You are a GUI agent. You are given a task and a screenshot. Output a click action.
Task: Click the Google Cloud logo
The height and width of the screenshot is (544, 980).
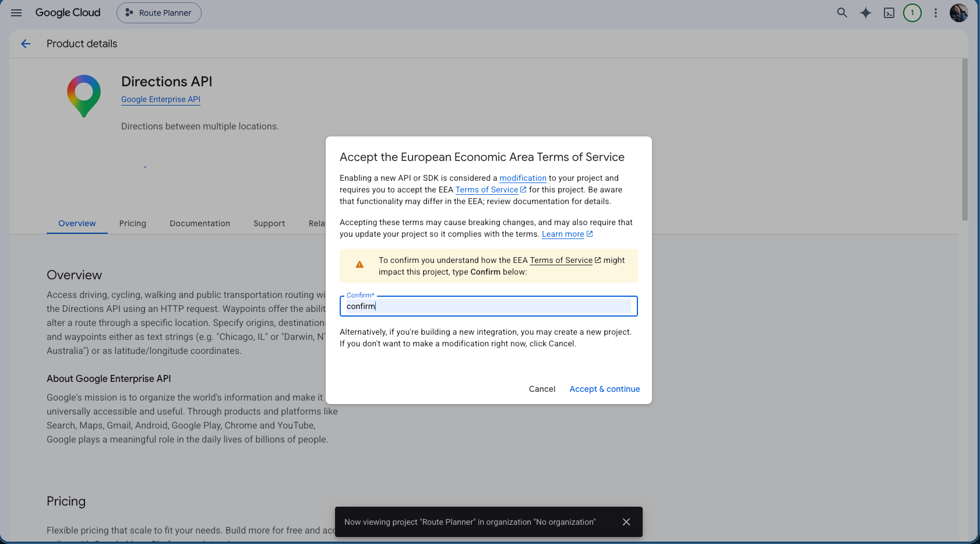(68, 13)
